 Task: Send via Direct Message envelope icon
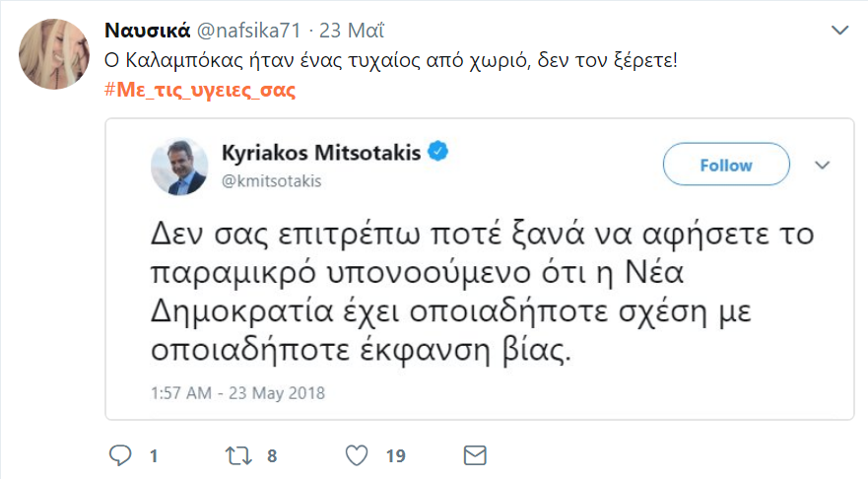475,454
